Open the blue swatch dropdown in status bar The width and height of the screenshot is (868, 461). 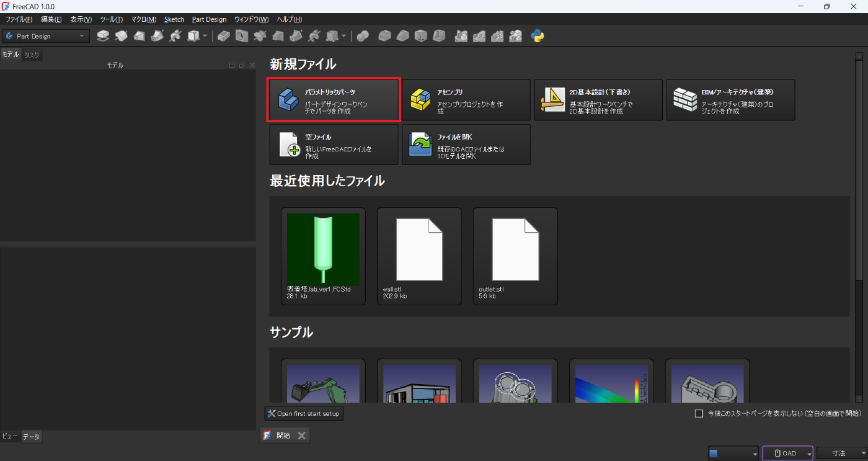tap(733, 453)
